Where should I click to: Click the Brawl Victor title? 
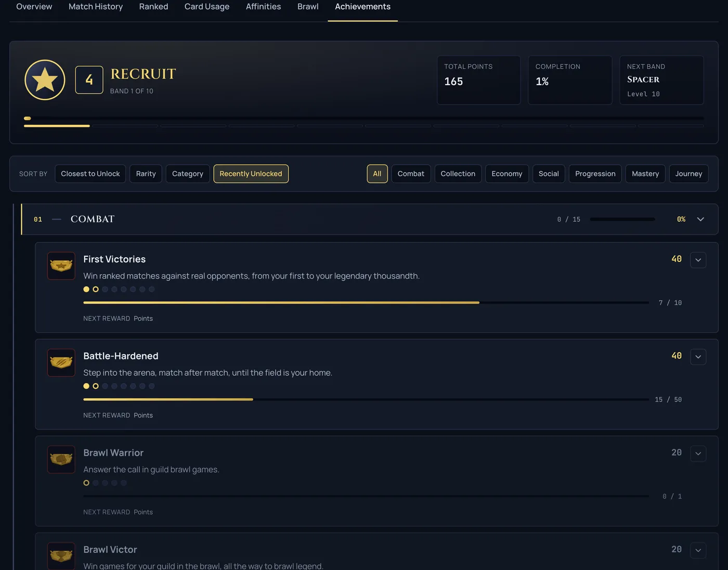pyautogui.click(x=110, y=550)
